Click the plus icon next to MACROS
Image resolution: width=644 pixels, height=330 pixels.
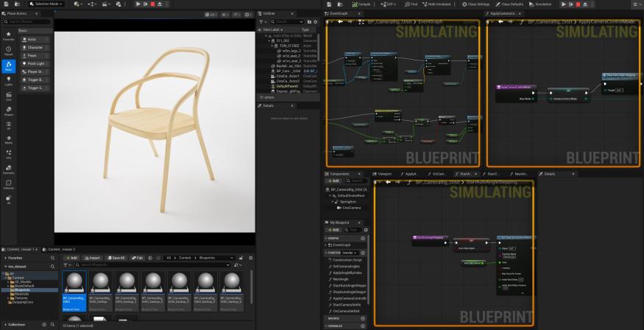[x=363, y=318]
